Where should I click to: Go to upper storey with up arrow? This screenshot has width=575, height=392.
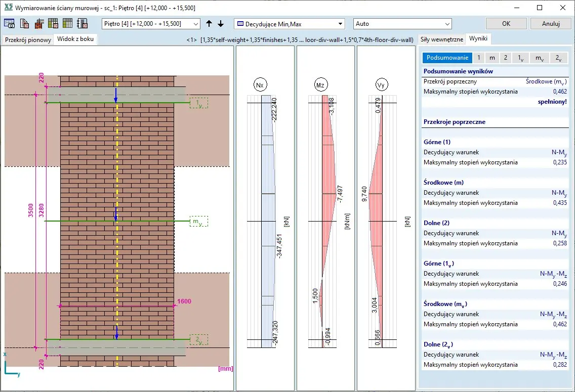click(x=209, y=24)
